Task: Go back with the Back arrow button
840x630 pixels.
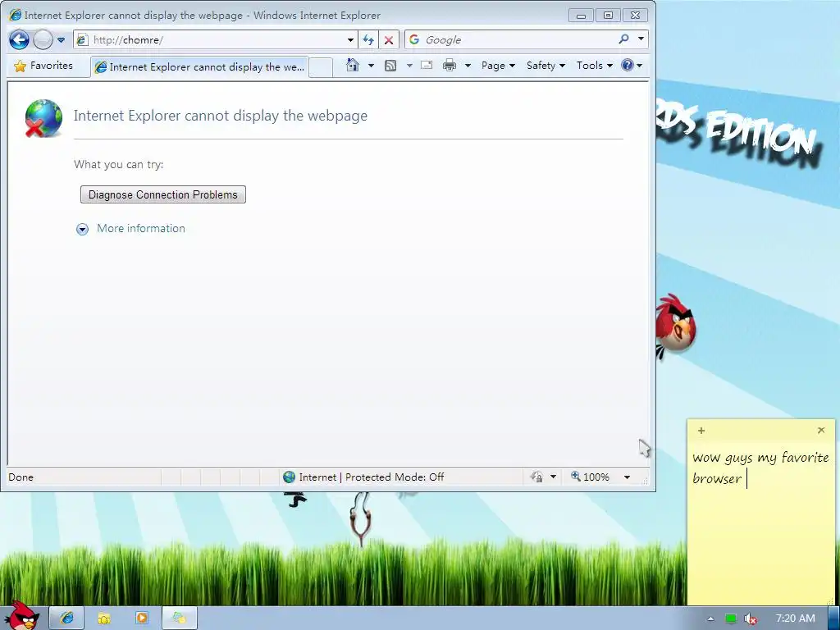Action: pos(20,39)
